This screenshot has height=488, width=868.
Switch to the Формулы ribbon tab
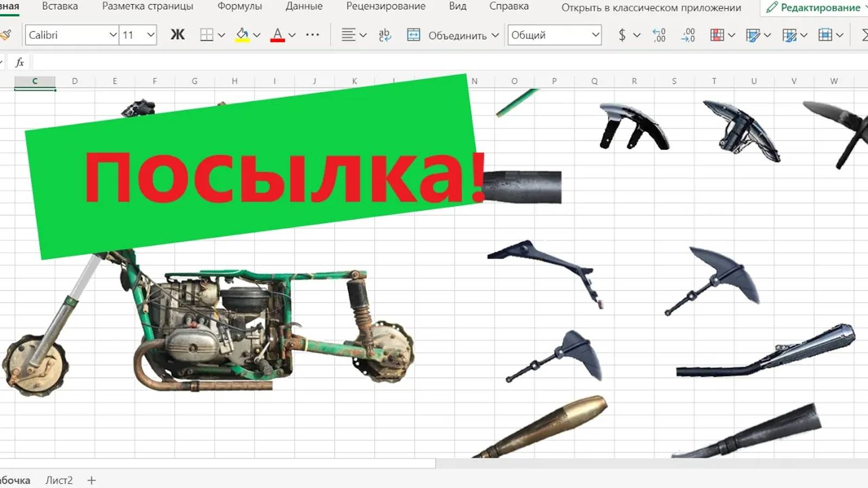click(x=240, y=7)
